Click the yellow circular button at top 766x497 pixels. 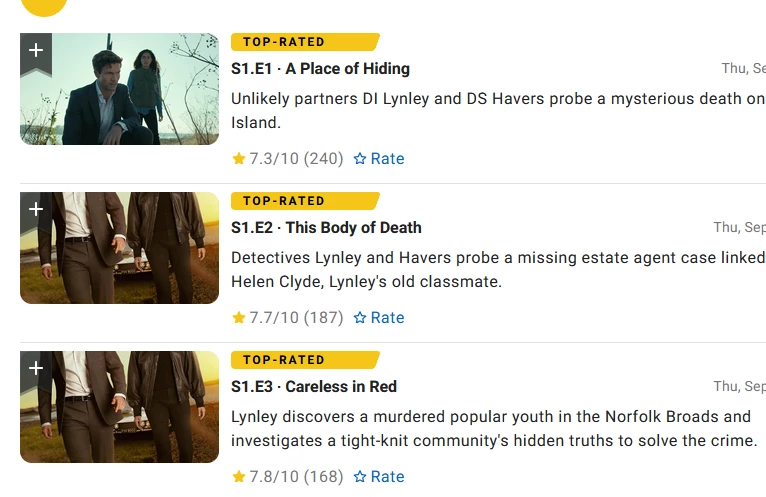click(x=44, y=6)
